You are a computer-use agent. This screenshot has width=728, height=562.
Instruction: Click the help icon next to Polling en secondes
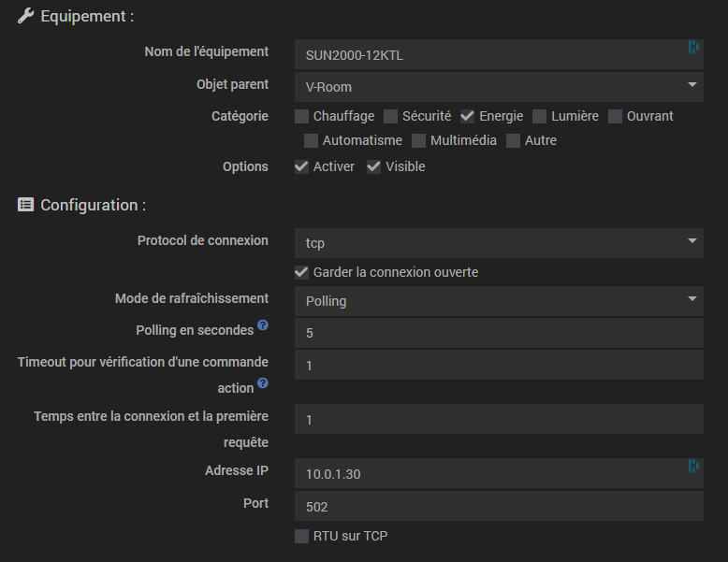[x=263, y=324]
